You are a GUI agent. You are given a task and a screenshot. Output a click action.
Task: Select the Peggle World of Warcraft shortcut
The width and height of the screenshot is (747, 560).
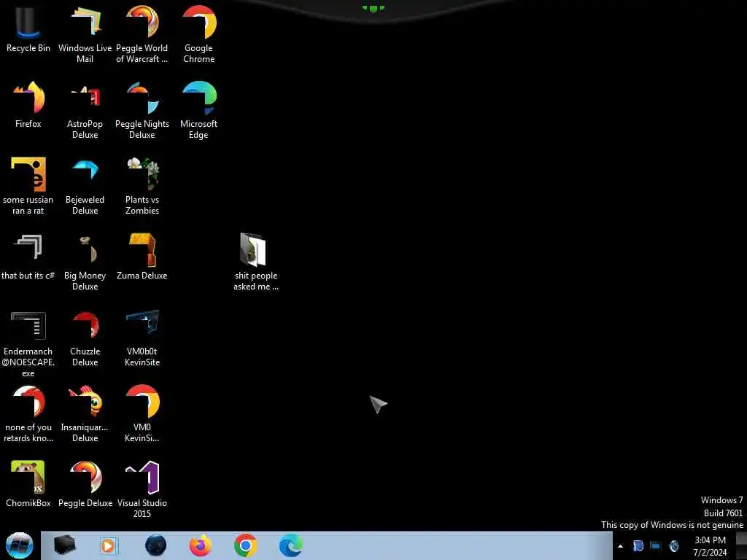(x=142, y=34)
